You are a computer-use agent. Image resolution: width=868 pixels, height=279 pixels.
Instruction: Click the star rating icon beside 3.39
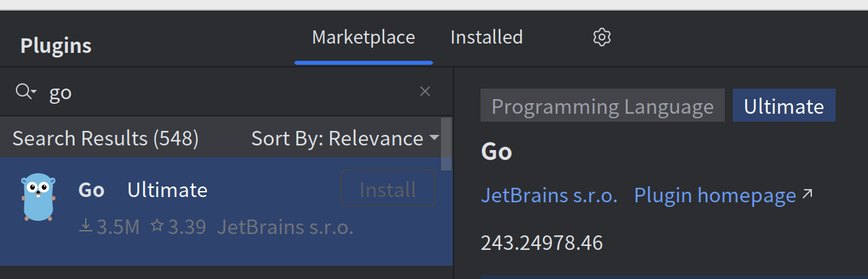coord(156,227)
